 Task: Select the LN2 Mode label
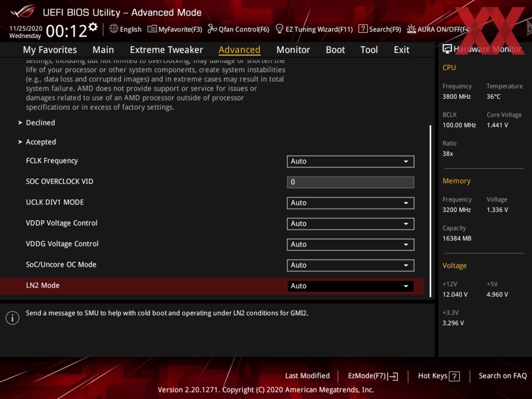click(43, 285)
